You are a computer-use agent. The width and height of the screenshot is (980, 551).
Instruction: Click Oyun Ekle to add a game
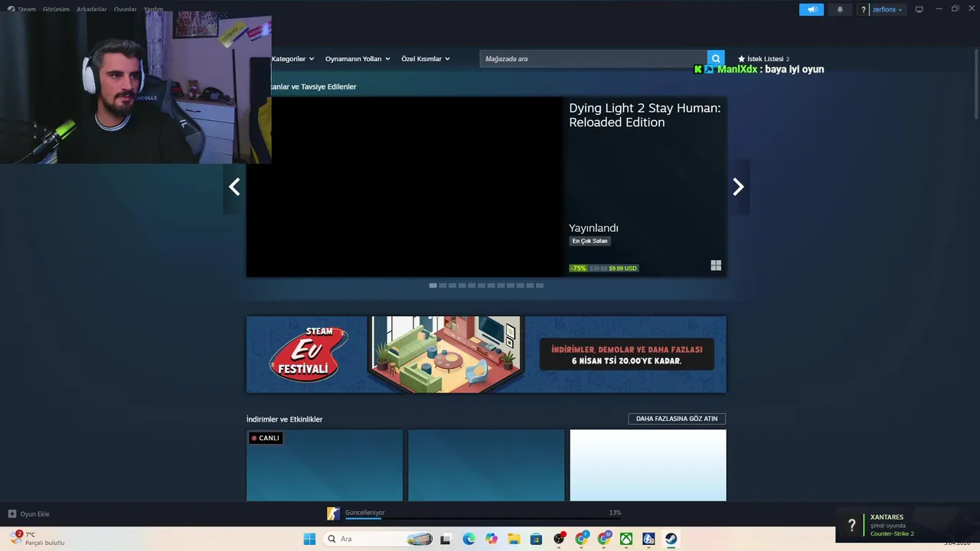[29, 514]
